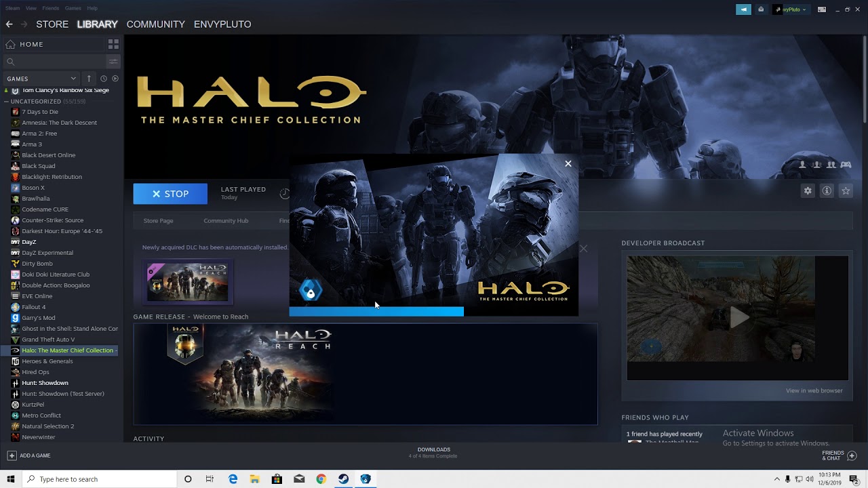Open the Help menu

pyautogui.click(x=92, y=8)
